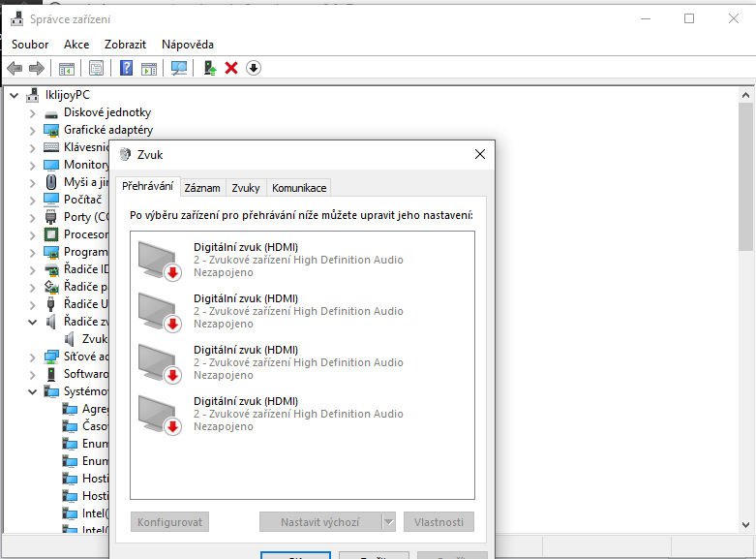Screen dimensions: 756x559
Task: Click the red X uninstall device icon
Action: click(231, 68)
